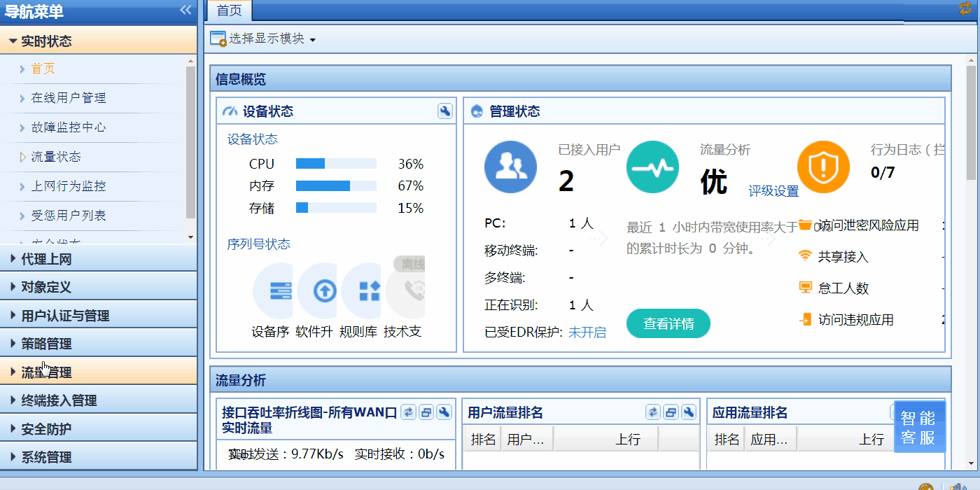Click the 共享接入 log entry
980x490 pixels.
point(843,257)
